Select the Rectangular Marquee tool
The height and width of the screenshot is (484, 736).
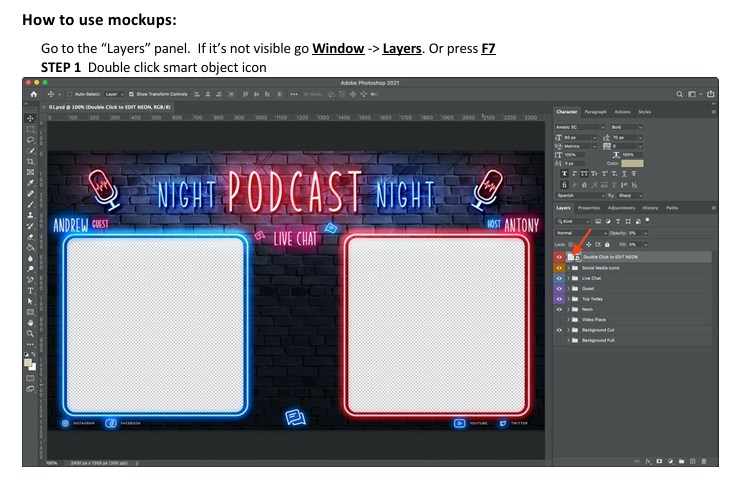coord(31,129)
